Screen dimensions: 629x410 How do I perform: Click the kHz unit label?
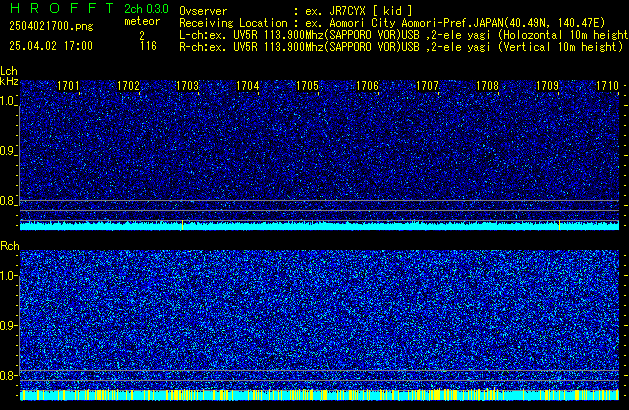point(9,81)
